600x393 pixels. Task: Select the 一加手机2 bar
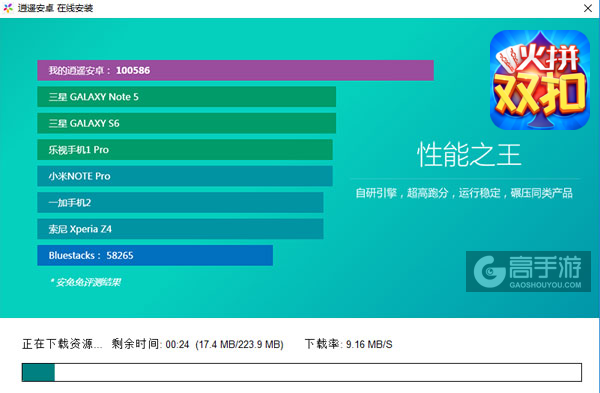pyautogui.click(x=180, y=202)
